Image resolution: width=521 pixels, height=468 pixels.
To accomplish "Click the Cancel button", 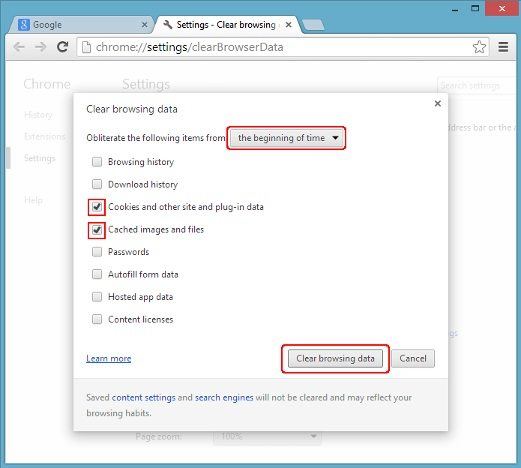I will click(x=413, y=359).
